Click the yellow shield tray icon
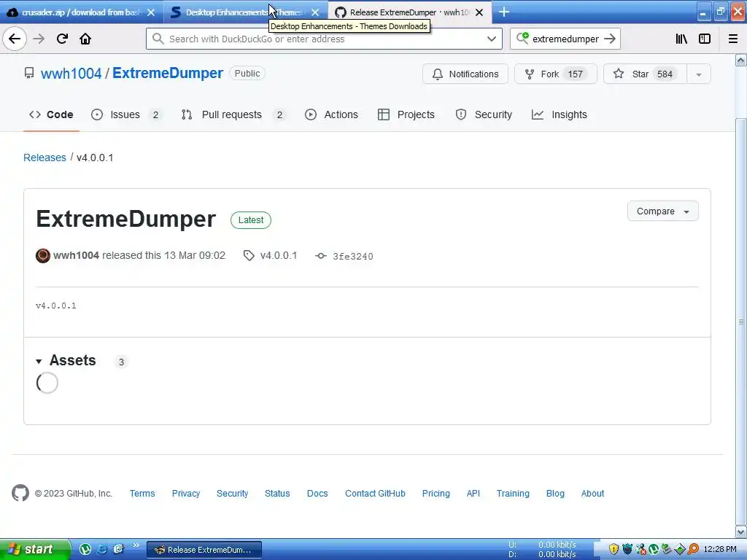Screen dimensions: 747x560 click(614, 549)
